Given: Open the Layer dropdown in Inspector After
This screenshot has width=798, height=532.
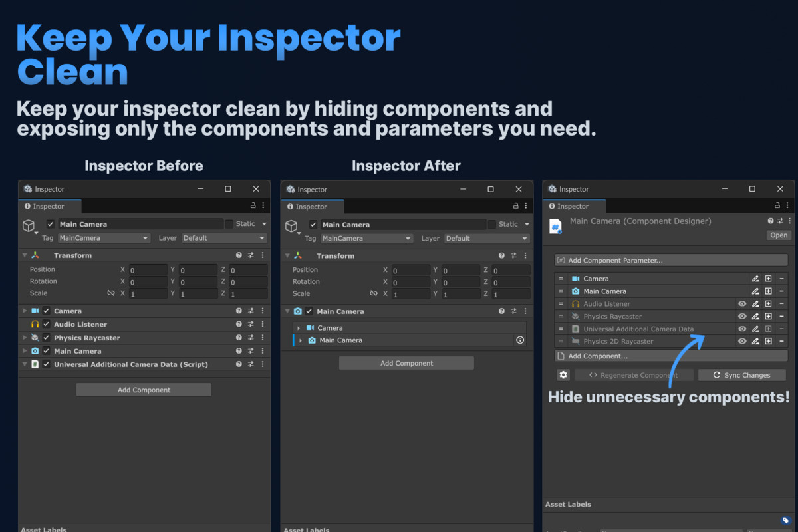Looking at the screenshot, I should 487,239.
